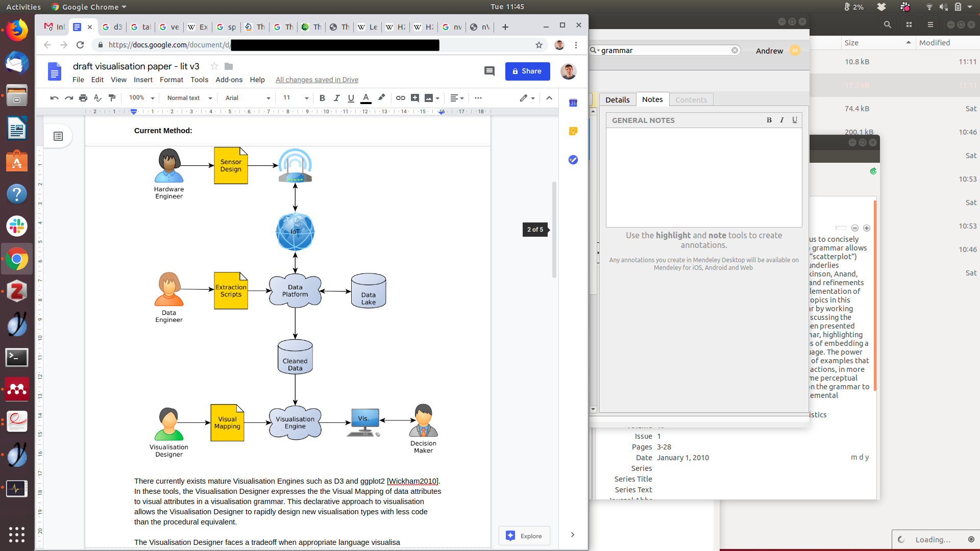Click the blue Share button
This screenshot has width=980, height=551.
[527, 71]
